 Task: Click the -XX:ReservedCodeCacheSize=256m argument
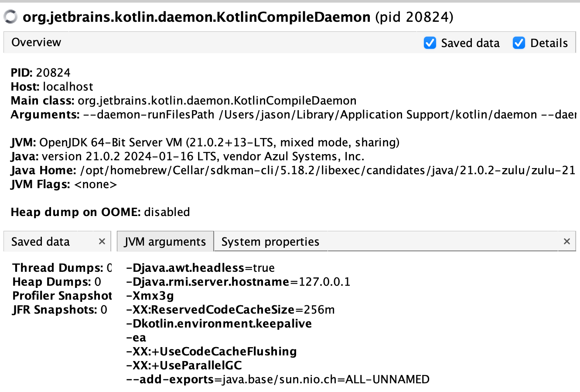230,310
